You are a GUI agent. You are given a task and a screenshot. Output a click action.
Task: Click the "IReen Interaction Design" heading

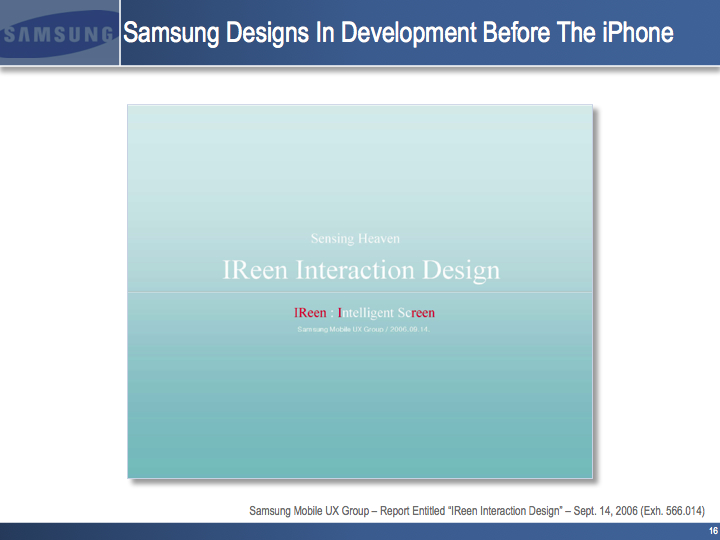[360, 270]
